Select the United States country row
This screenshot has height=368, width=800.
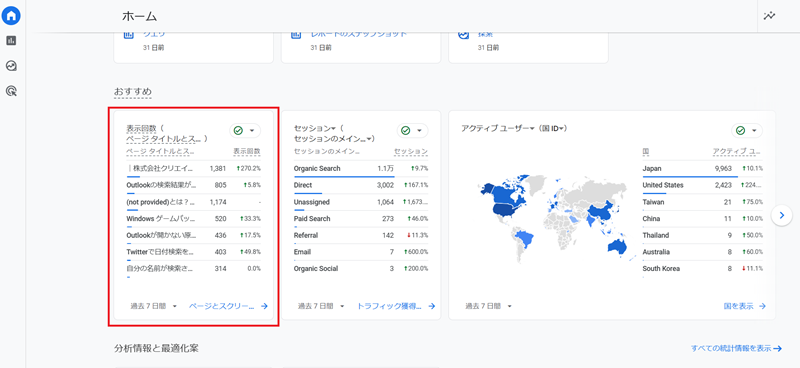pyautogui.click(x=703, y=186)
